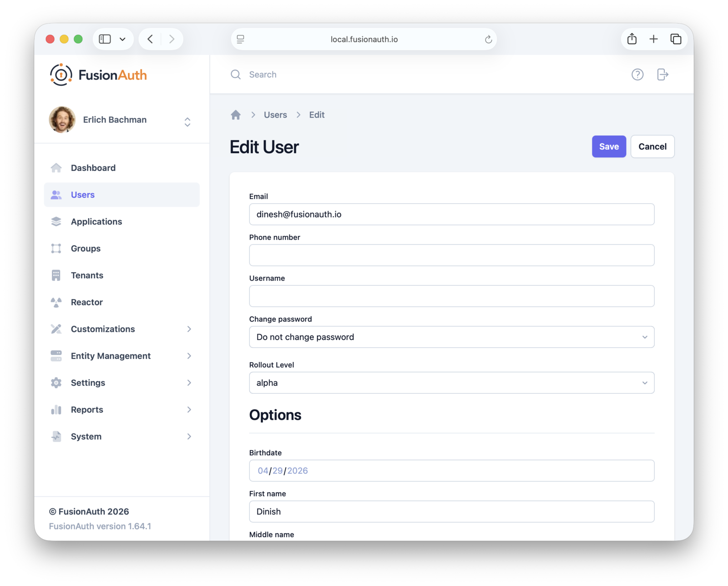The width and height of the screenshot is (728, 586).
Task: Reload the page with the refresh icon
Action: (x=488, y=39)
